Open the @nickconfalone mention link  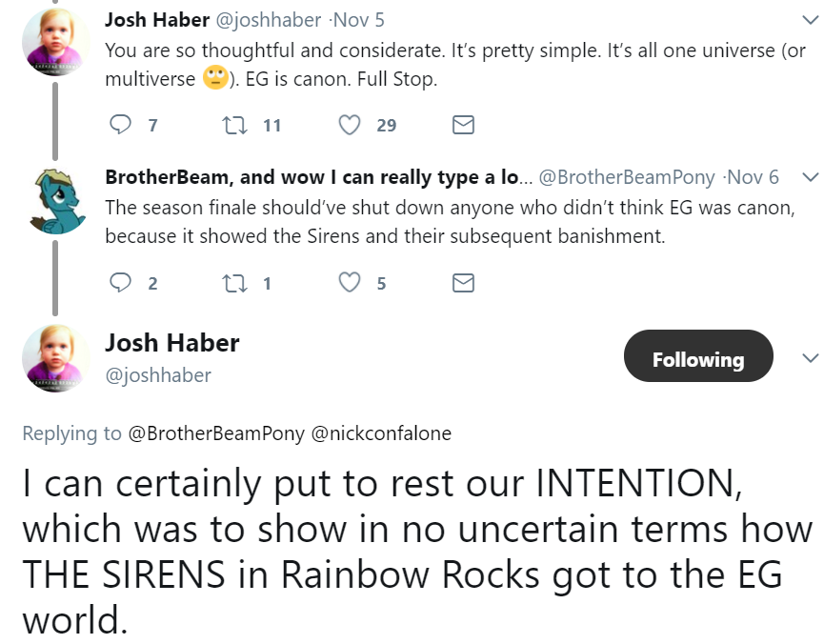point(381,433)
